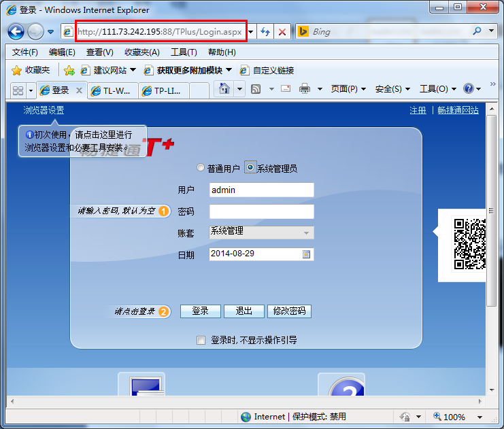Open the Home page icon
Screen dimensions: 504x429
[x=223, y=89]
